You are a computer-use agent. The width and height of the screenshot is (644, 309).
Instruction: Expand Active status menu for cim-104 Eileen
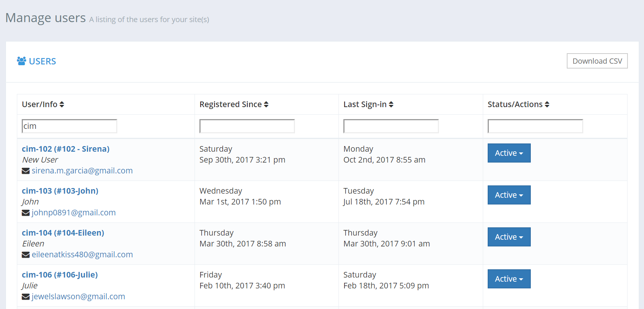509,237
